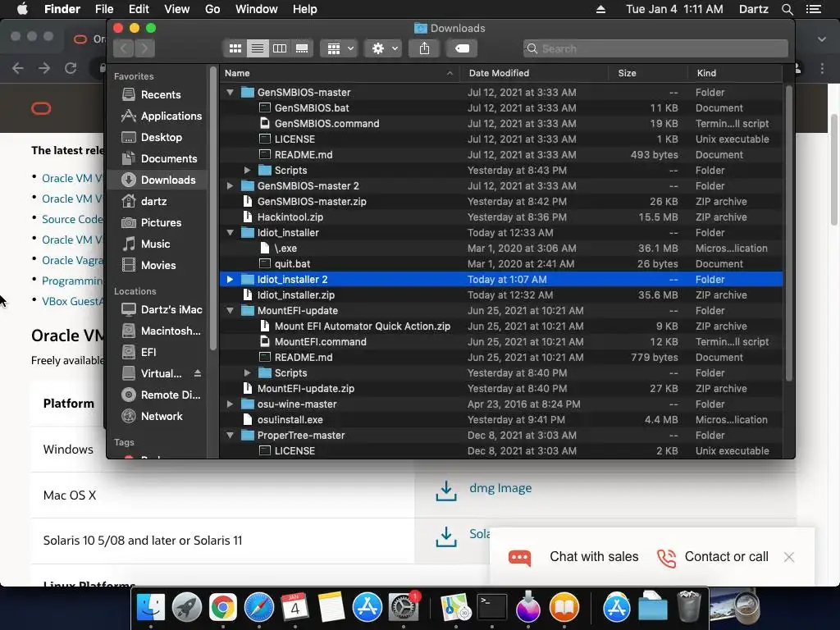Open the Finder menu in menu bar
Image resolution: width=840 pixels, height=630 pixels.
(x=62, y=9)
